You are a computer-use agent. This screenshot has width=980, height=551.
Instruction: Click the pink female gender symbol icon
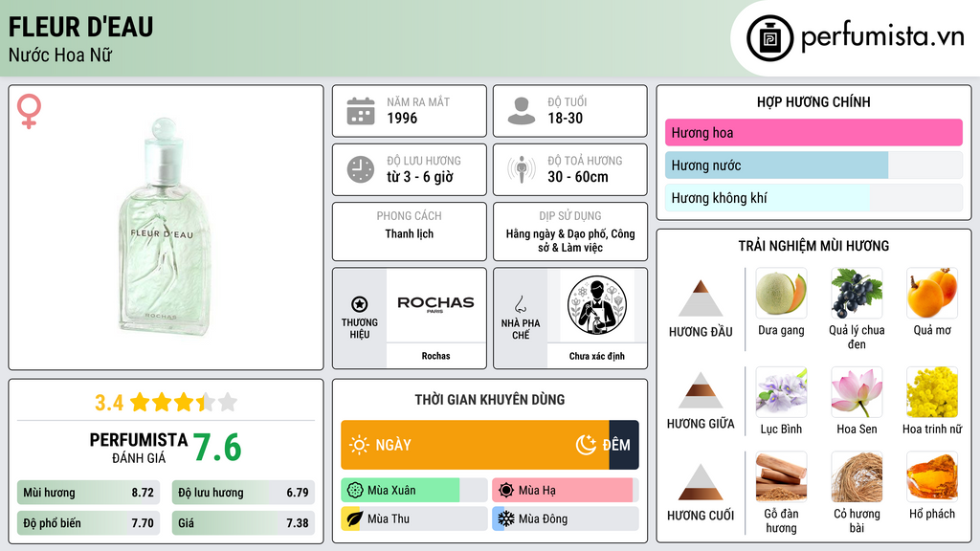coord(29,111)
